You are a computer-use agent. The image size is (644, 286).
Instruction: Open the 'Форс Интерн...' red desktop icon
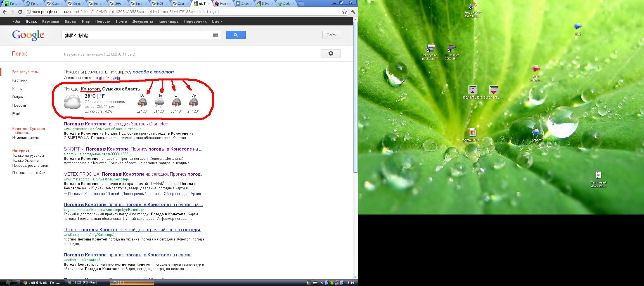[536, 73]
